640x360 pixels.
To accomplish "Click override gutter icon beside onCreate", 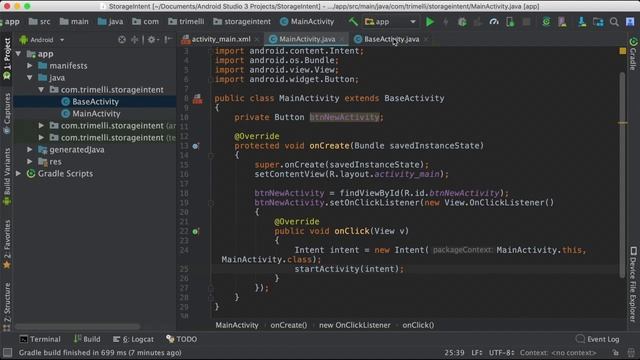I will point(196,146).
